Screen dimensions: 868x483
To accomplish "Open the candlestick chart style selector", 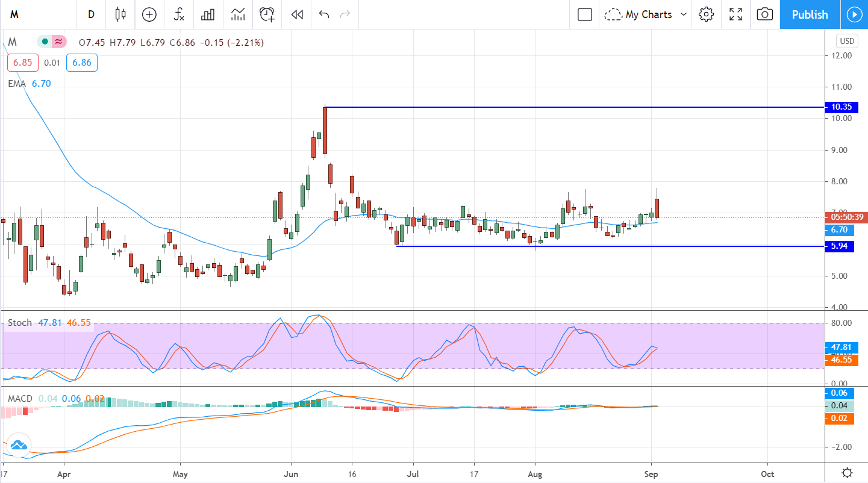I will (120, 14).
